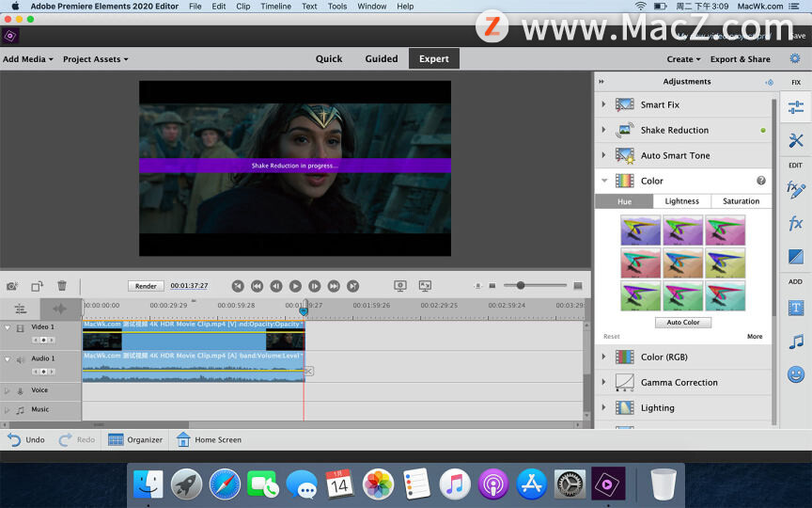The height and width of the screenshot is (508, 812).
Task: Open System Preferences in the Dock
Action: coord(570,484)
